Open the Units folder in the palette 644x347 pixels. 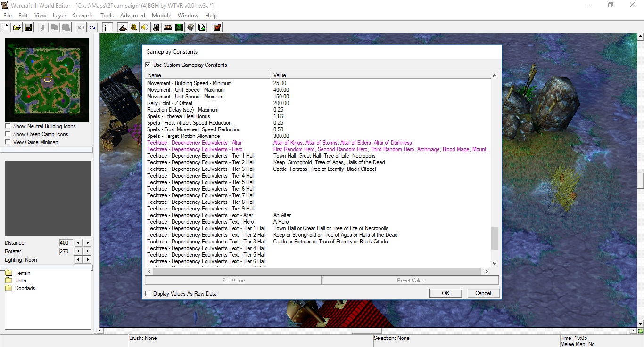pos(16,281)
